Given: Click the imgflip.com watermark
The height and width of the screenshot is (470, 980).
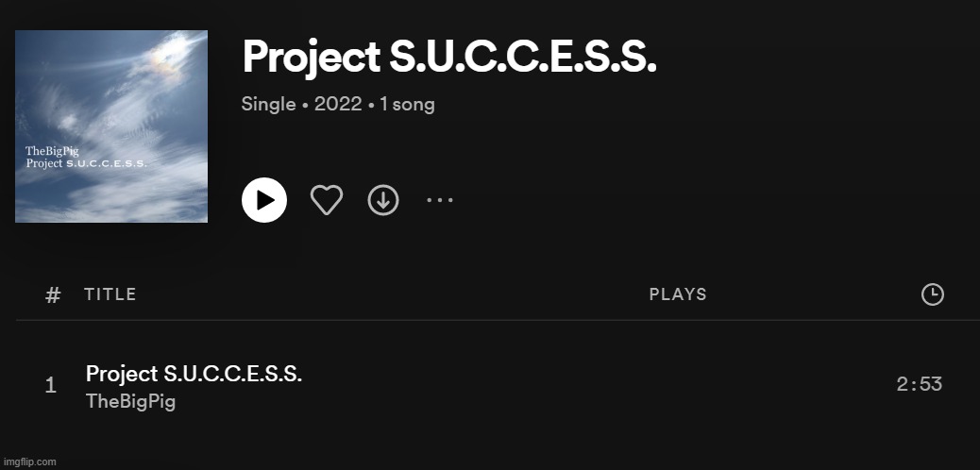Looking at the screenshot, I should (x=28, y=462).
